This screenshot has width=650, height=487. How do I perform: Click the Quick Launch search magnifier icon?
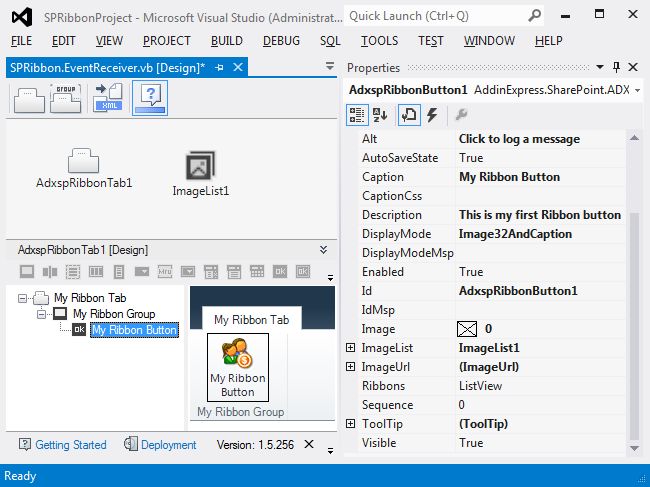point(535,16)
